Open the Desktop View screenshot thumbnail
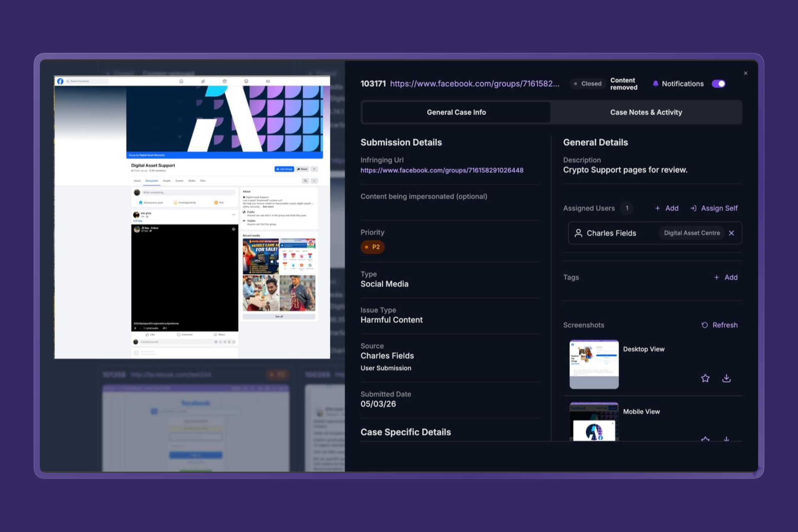 tap(594, 365)
